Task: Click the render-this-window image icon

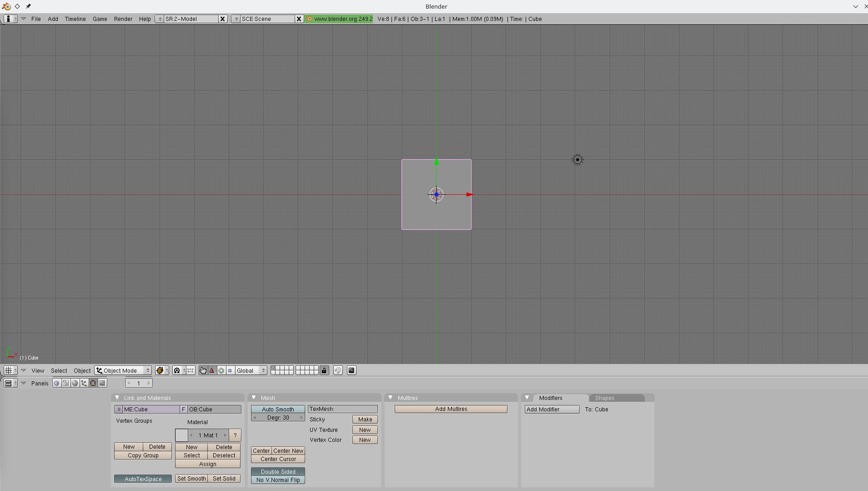Action: pyautogui.click(x=351, y=370)
